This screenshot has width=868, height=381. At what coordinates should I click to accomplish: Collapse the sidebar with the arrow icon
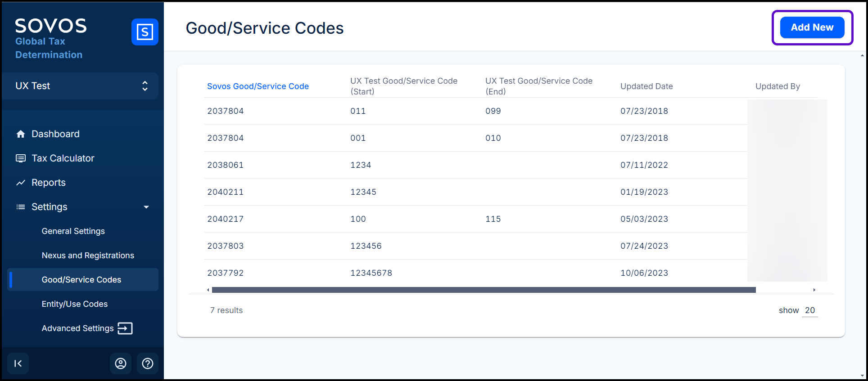18,363
